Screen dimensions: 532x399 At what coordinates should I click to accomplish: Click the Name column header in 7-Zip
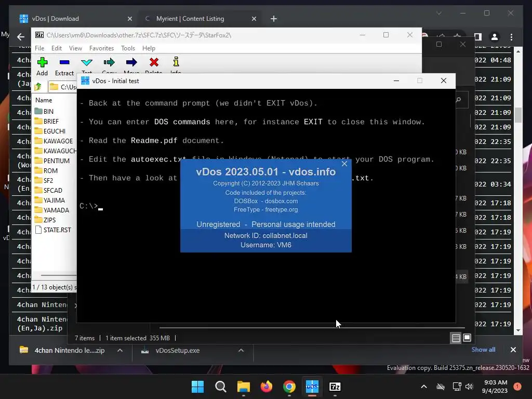pos(44,100)
